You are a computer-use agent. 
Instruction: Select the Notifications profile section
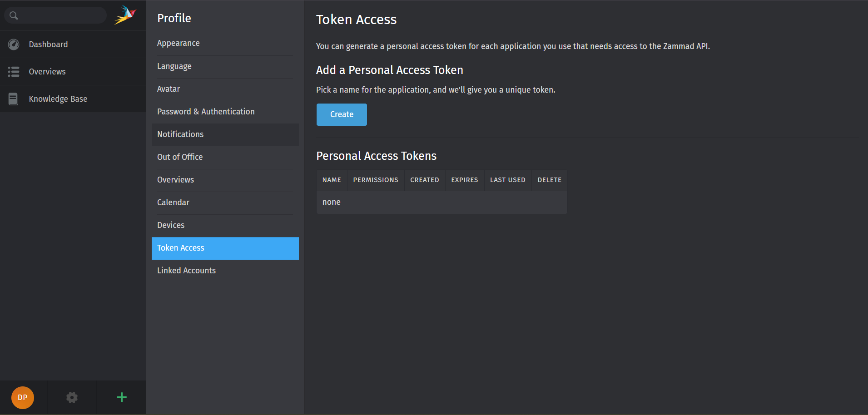[x=180, y=134]
